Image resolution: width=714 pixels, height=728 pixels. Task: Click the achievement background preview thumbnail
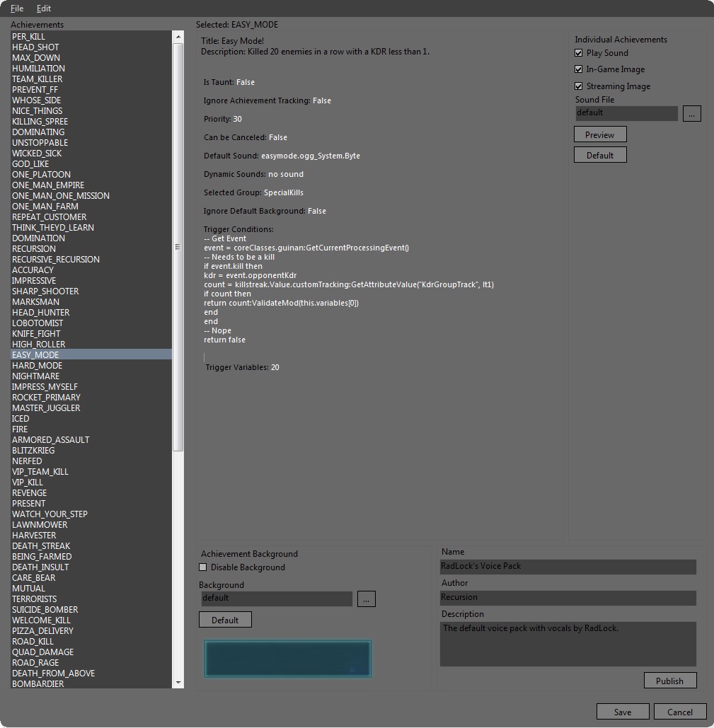click(287, 657)
